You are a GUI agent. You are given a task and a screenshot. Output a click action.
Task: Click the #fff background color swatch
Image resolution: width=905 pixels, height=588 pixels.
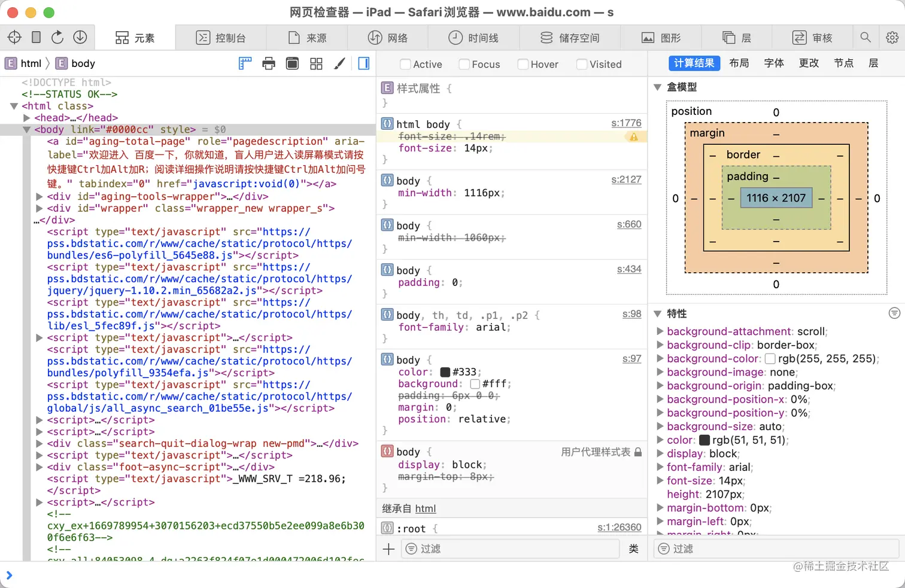475,384
